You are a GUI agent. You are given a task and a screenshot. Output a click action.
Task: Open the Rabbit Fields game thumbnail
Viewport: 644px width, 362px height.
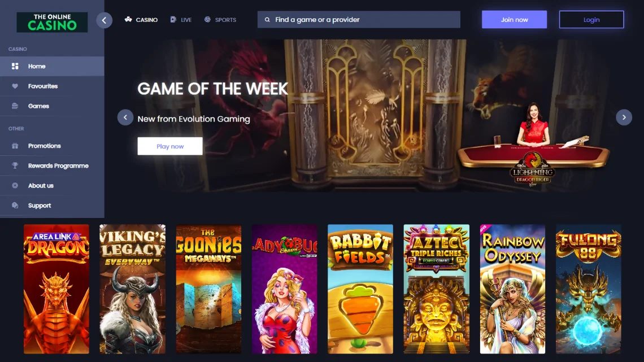(x=360, y=289)
